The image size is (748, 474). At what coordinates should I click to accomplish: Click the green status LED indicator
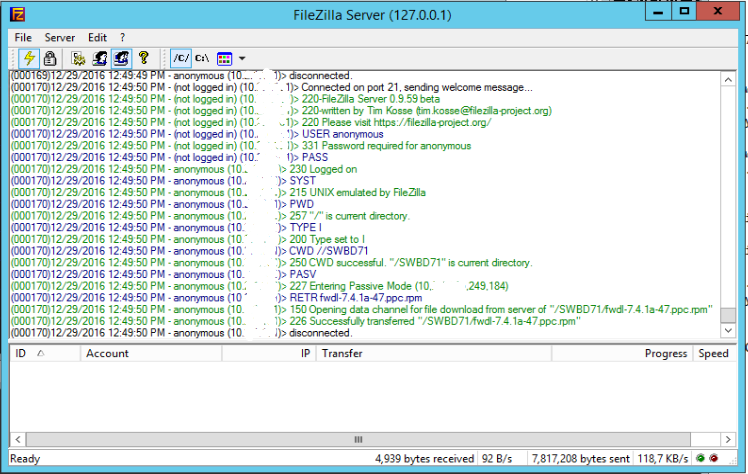click(x=700, y=458)
